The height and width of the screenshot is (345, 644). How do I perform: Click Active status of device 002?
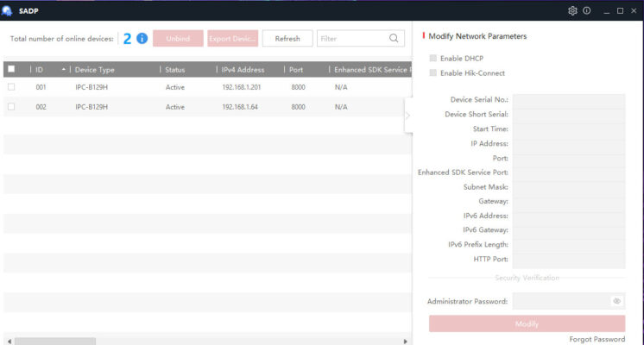click(175, 107)
